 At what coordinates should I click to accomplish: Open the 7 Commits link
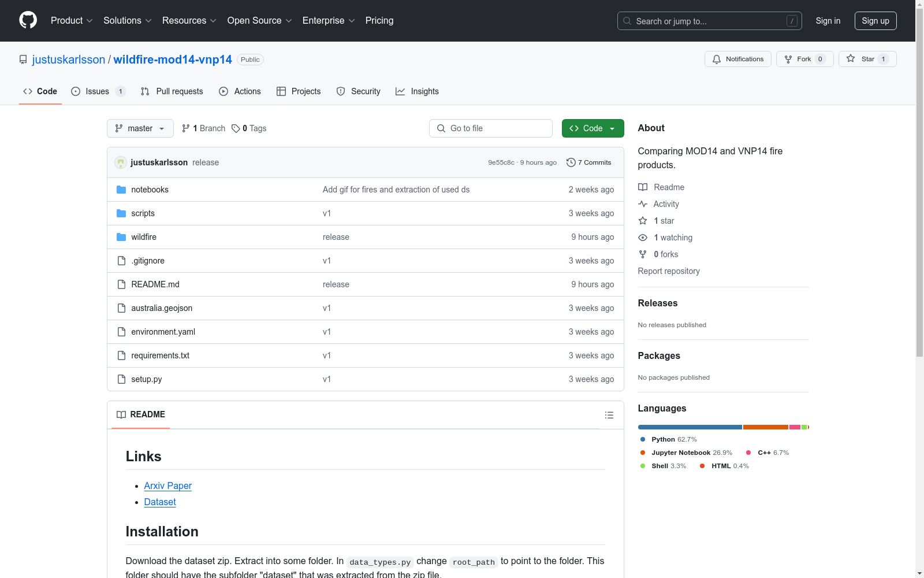pyautogui.click(x=589, y=162)
